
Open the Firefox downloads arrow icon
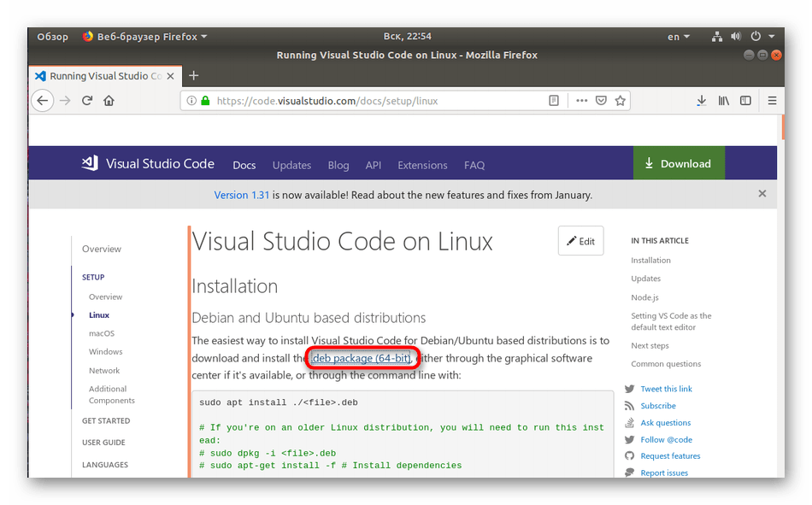[701, 101]
